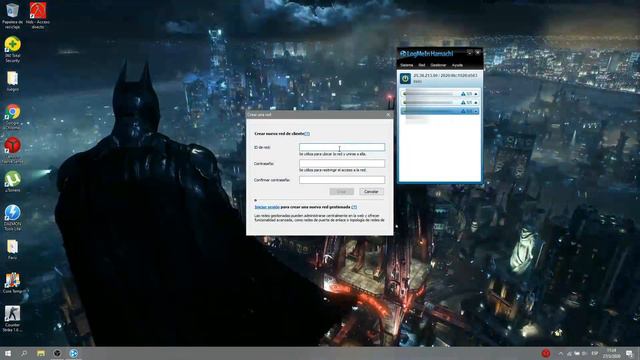Open the Sistema menu in Hamachi
The image size is (640, 360).
pyautogui.click(x=407, y=65)
